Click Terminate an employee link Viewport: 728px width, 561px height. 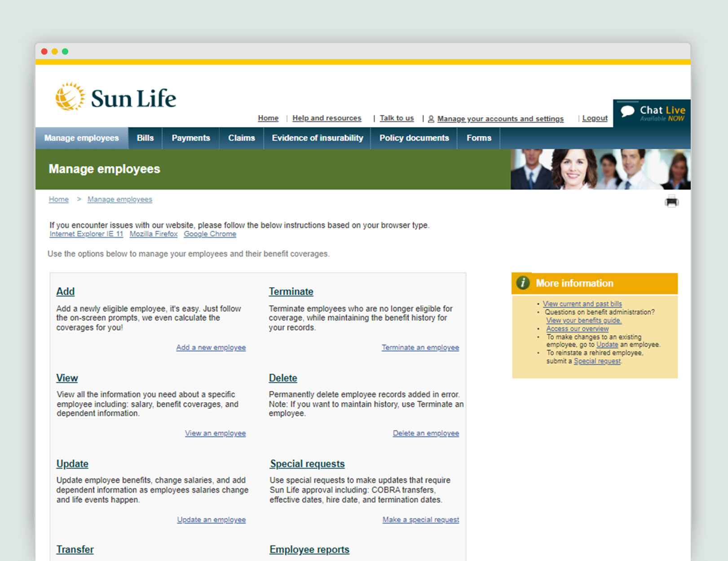pos(420,347)
